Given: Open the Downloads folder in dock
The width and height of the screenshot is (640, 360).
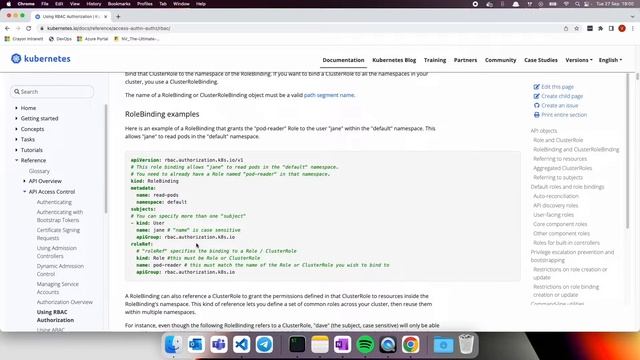Looking at the screenshot, I should [x=443, y=344].
